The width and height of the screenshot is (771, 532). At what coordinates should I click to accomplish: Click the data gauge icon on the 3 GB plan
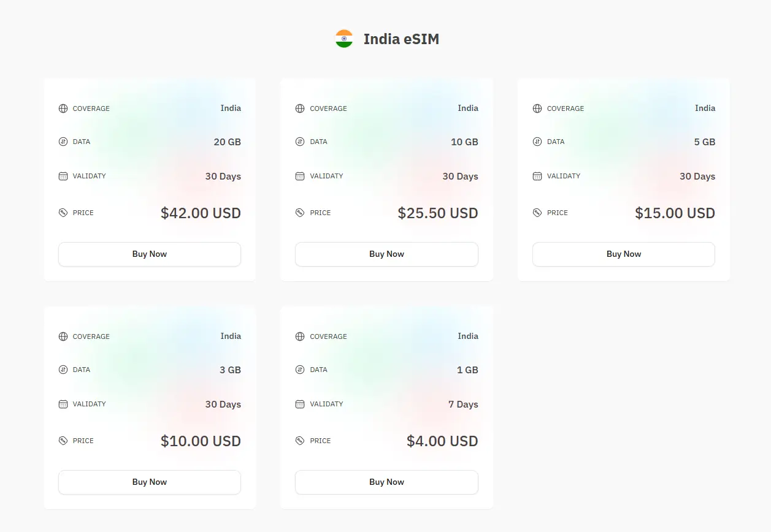[x=63, y=370]
